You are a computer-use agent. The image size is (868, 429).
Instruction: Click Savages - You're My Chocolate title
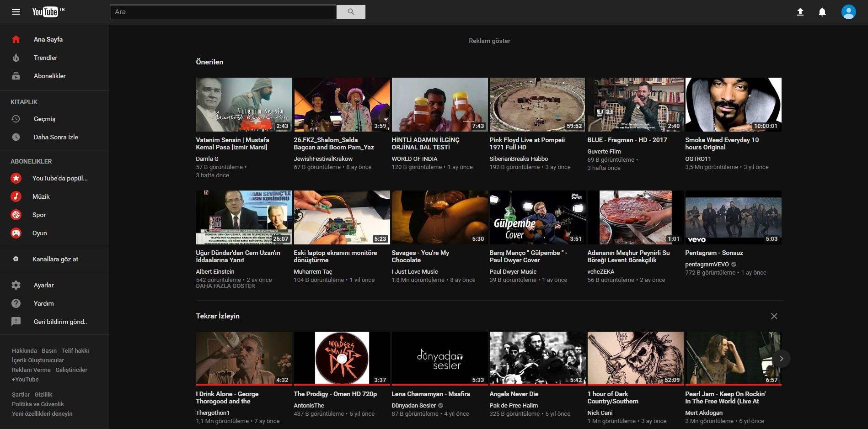click(x=420, y=256)
